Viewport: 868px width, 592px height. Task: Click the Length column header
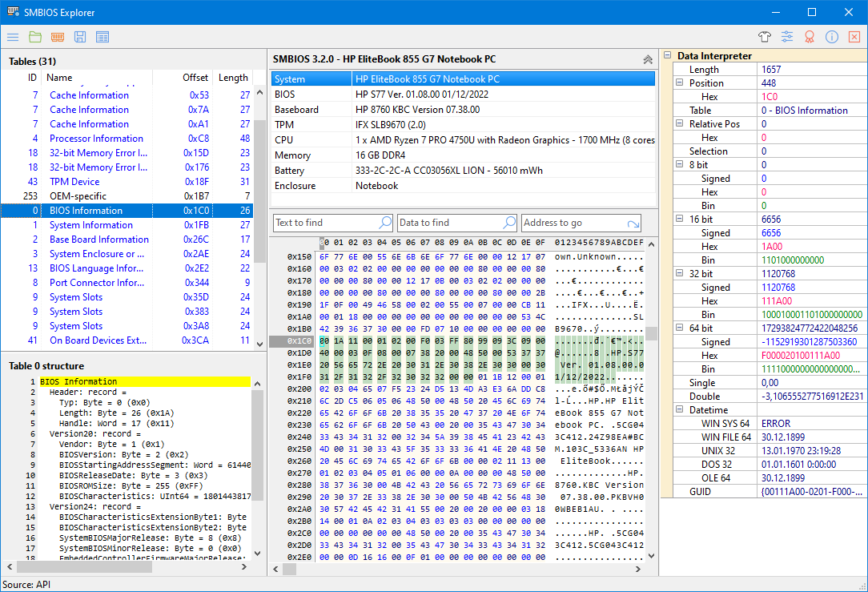point(233,78)
